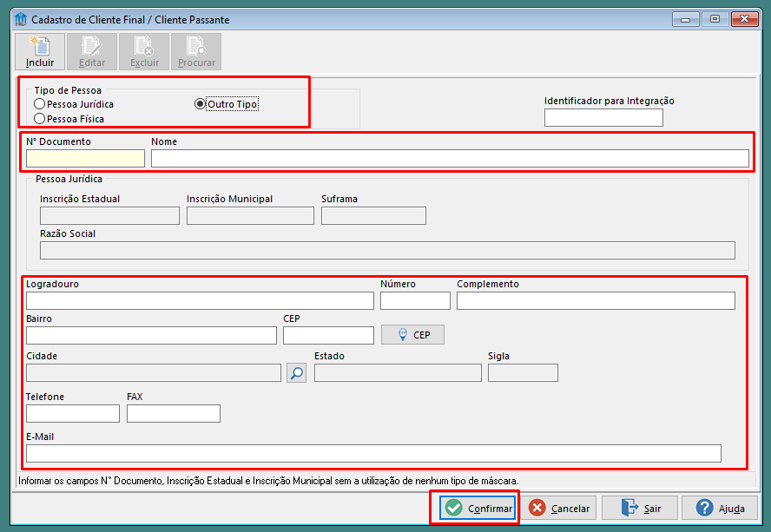The image size is (771, 532).
Task: Click into the Logradouro field
Action: pyautogui.click(x=200, y=301)
